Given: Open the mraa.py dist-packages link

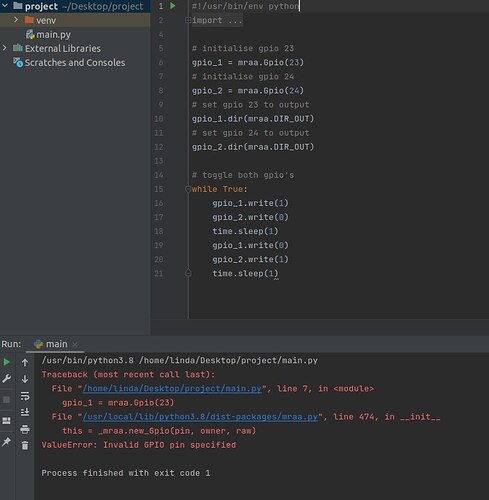Looking at the screenshot, I should tap(200, 417).
